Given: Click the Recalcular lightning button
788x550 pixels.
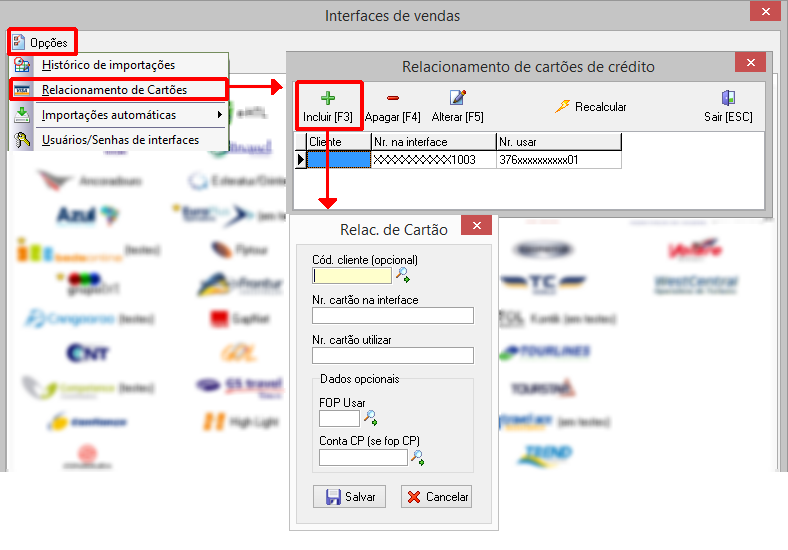Looking at the screenshot, I should tap(591, 107).
